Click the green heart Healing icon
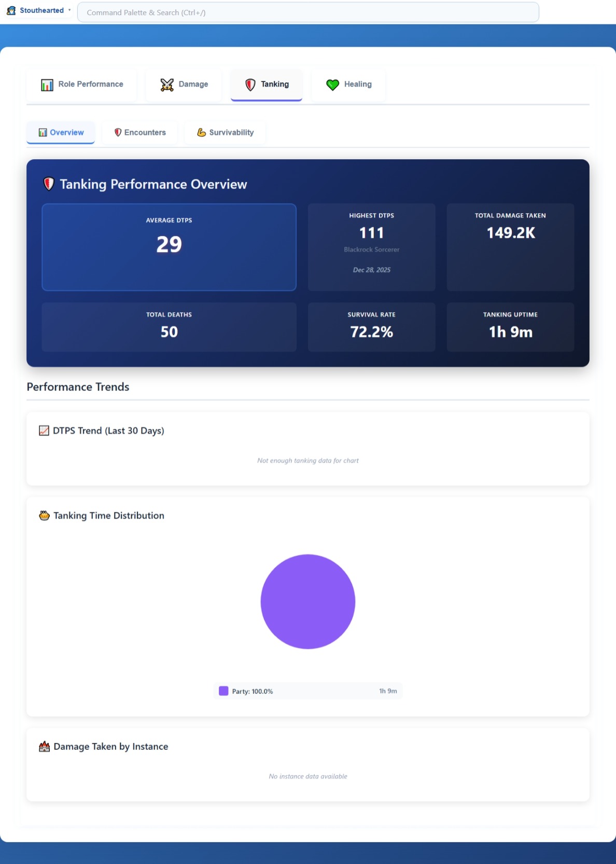616x864 pixels. point(332,85)
